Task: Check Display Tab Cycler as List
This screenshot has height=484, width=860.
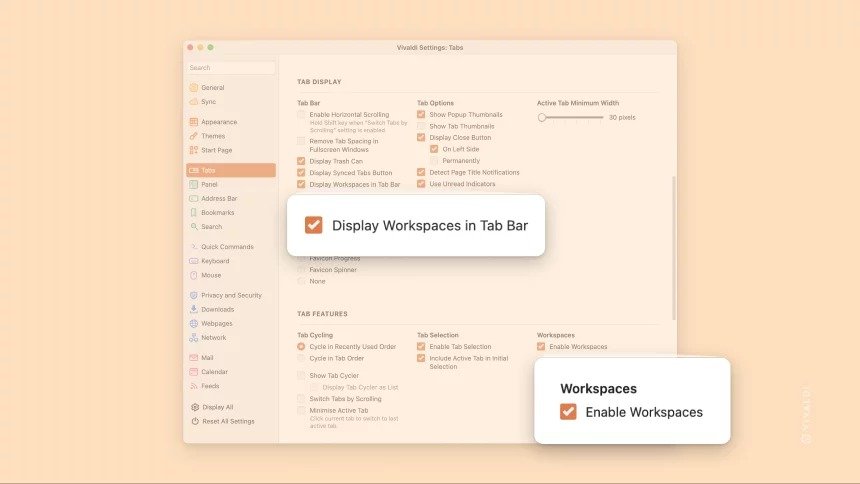Action: [314, 387]
